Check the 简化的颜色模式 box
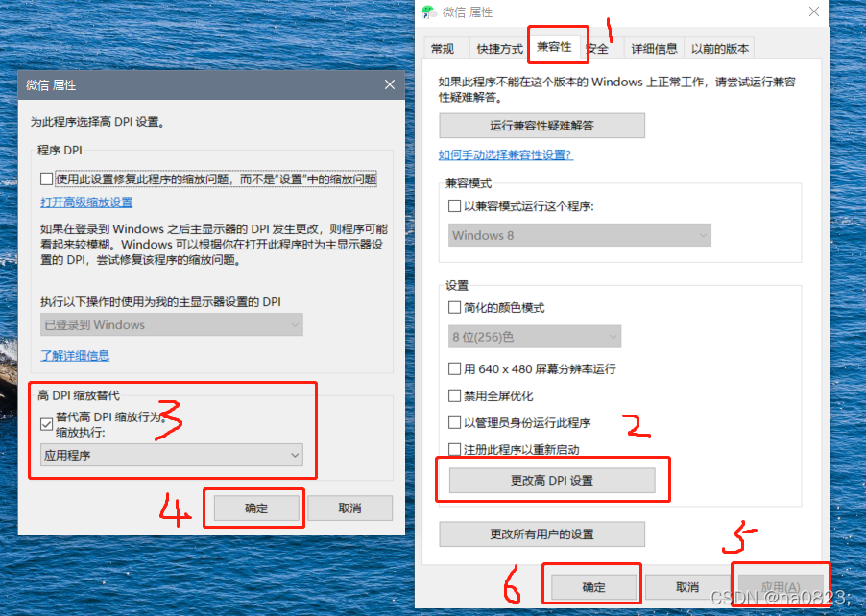 [x=454, y=307]
